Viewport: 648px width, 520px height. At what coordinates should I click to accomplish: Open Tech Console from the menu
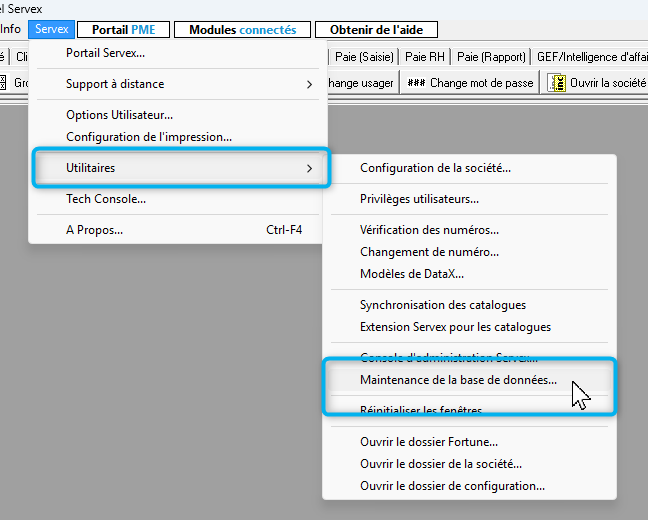click(x=106, y=199)
